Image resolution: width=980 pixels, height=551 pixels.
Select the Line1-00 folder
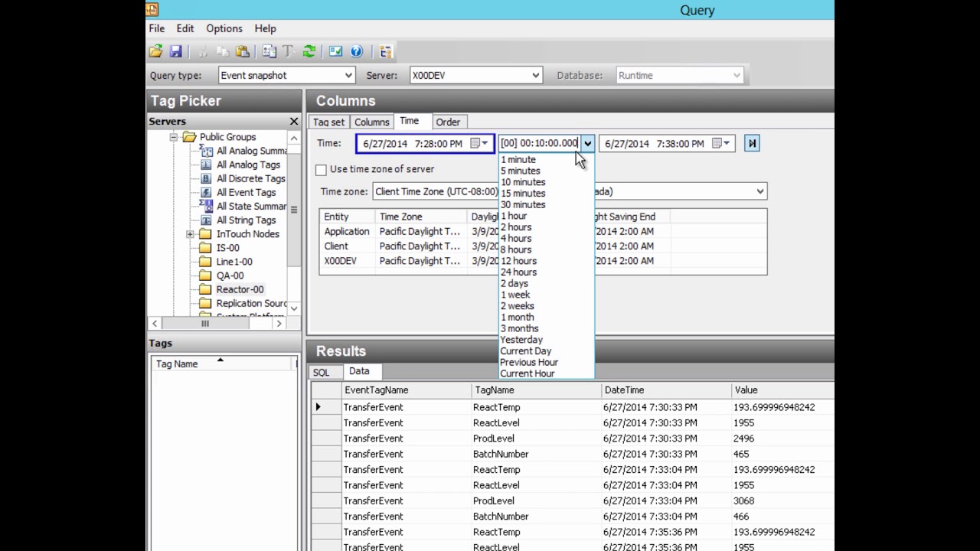234,262
